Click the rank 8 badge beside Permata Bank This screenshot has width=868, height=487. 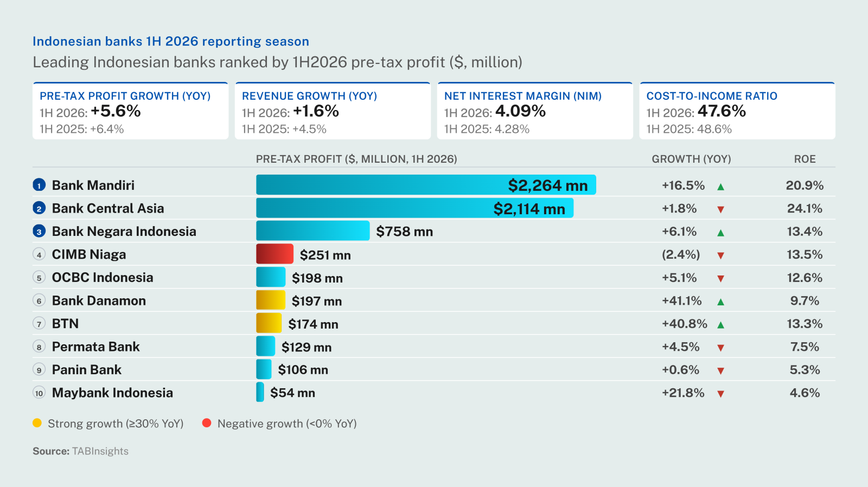tap(39, 347)
